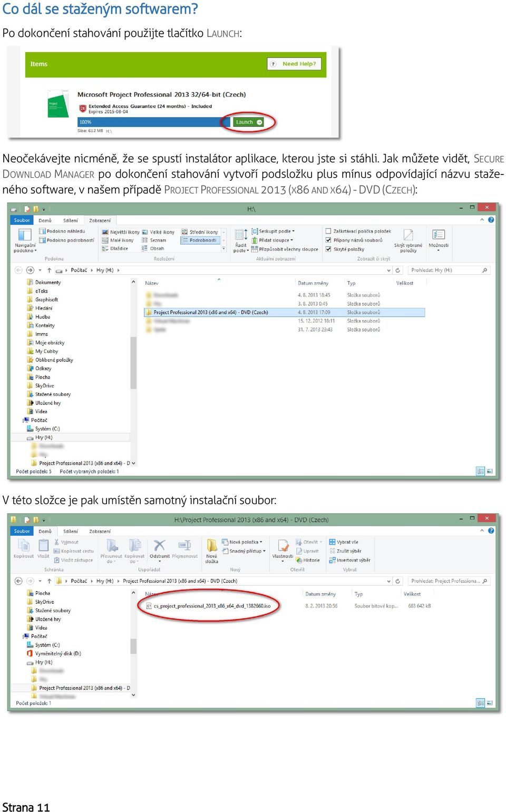Uncheck Přípony názvů souborů checkbox
This screenshot has height=812, width=506.
tap(328, 240)
